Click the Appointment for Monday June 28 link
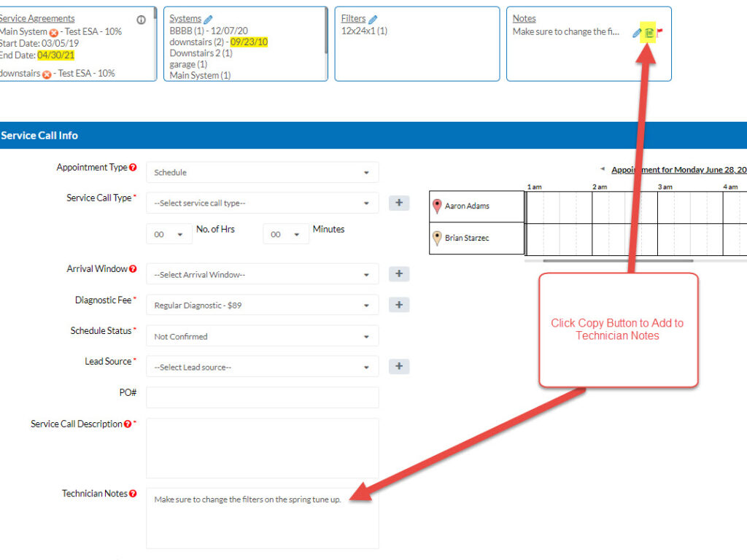 tap(678, 169)
